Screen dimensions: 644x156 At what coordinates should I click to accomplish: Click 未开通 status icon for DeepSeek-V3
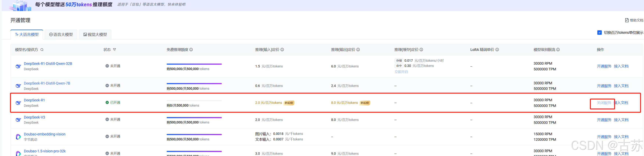pyautogui.click(x=107, y=119)
